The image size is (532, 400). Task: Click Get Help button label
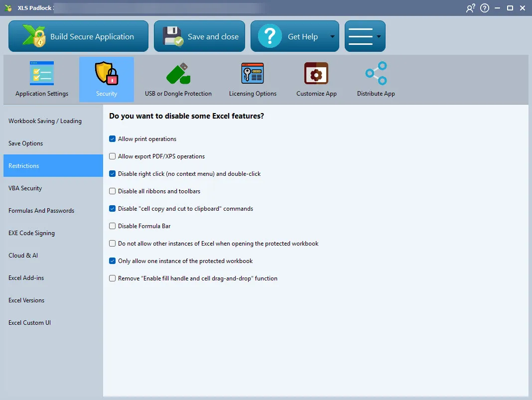click(x=303, y=37)
